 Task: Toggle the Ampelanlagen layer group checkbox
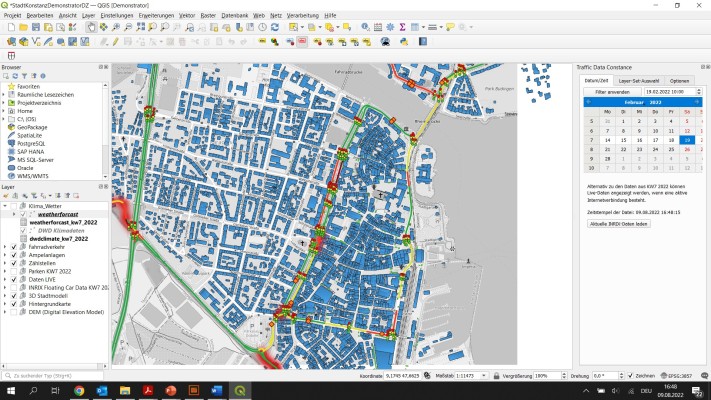point(14,255)
